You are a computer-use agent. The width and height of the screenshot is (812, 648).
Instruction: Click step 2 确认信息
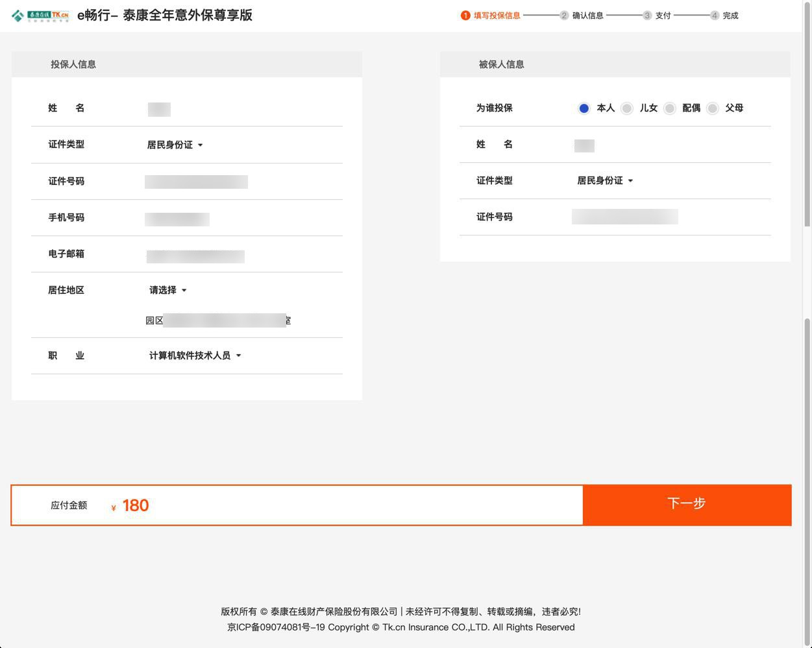[x=582, y=16]
